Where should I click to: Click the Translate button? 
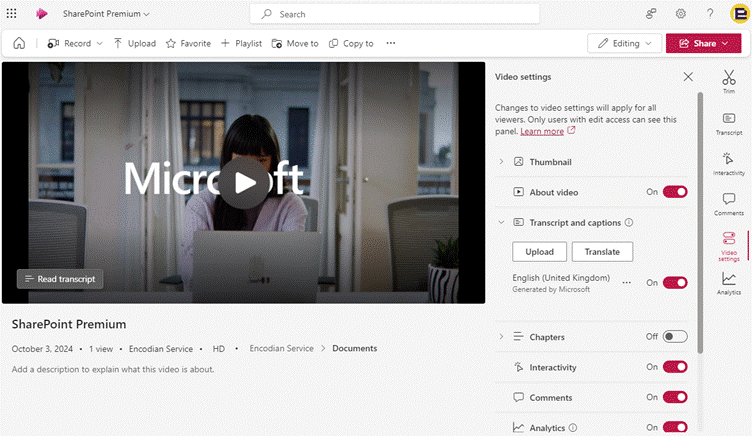pos(602,252)
